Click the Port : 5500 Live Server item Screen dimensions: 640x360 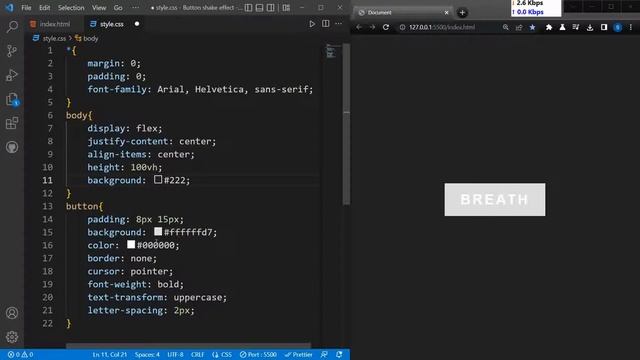point(258,354)
